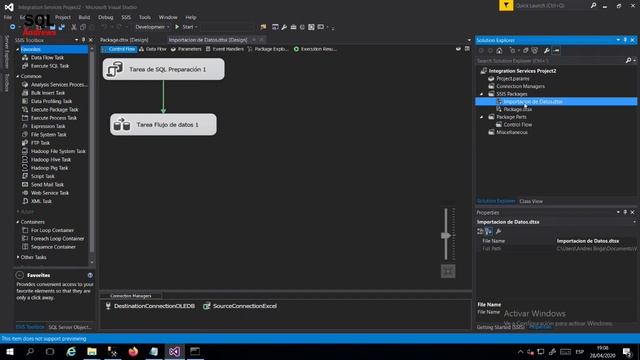The height and width of the screenshot is (360, 640).
Task: Switch to the Parameters tab
Action: (186, 49)
